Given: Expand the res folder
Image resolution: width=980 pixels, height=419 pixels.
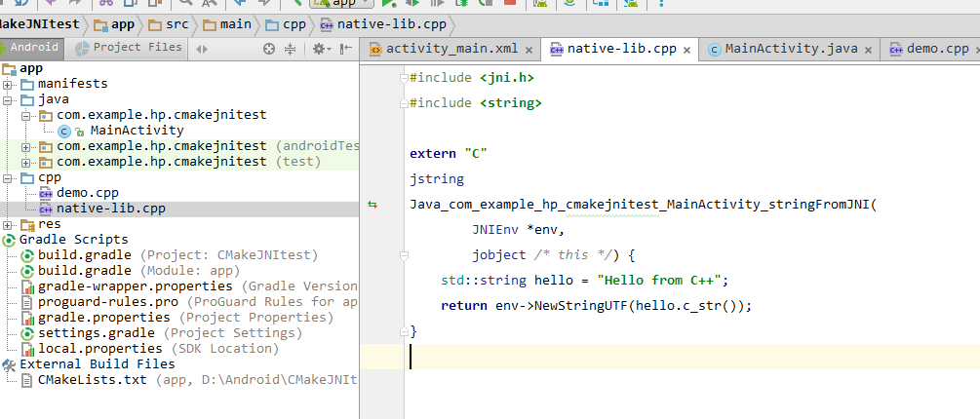Looking at the screenshot, I should 8,225.
